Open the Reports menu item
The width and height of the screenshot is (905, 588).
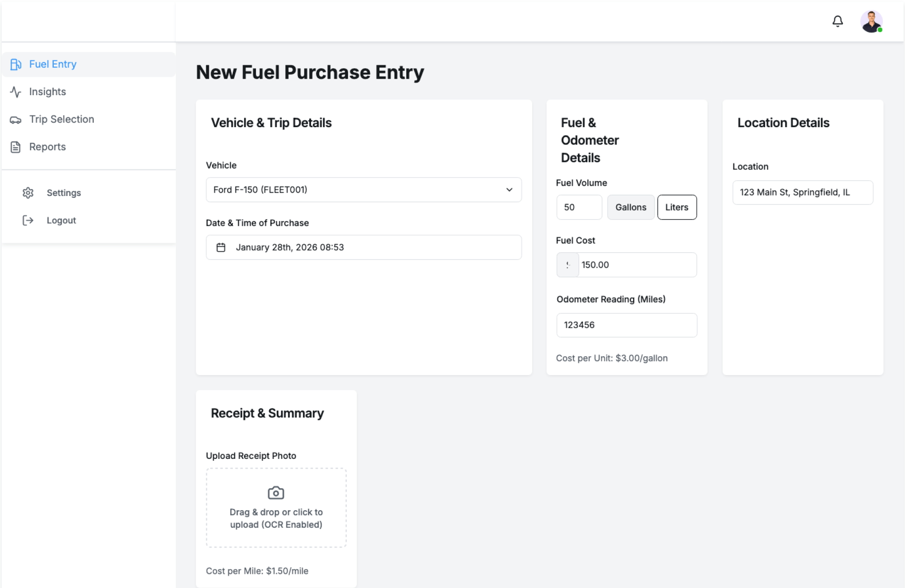[47, 147]
